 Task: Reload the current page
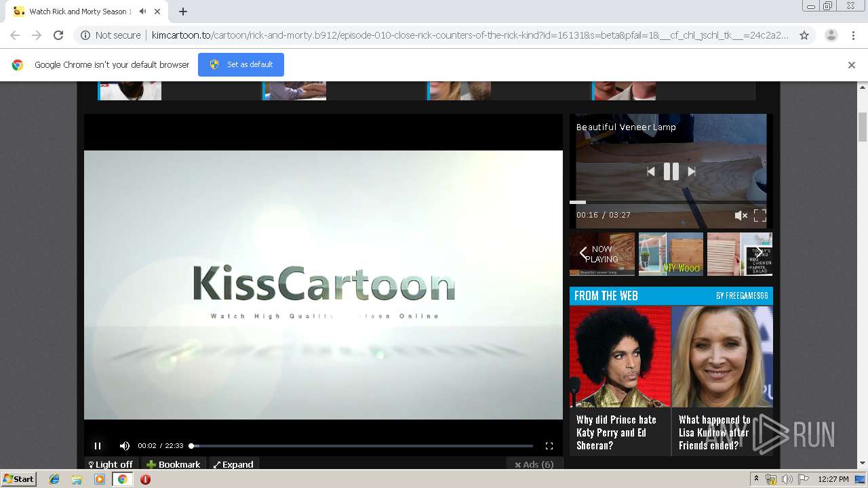(58, 35)
